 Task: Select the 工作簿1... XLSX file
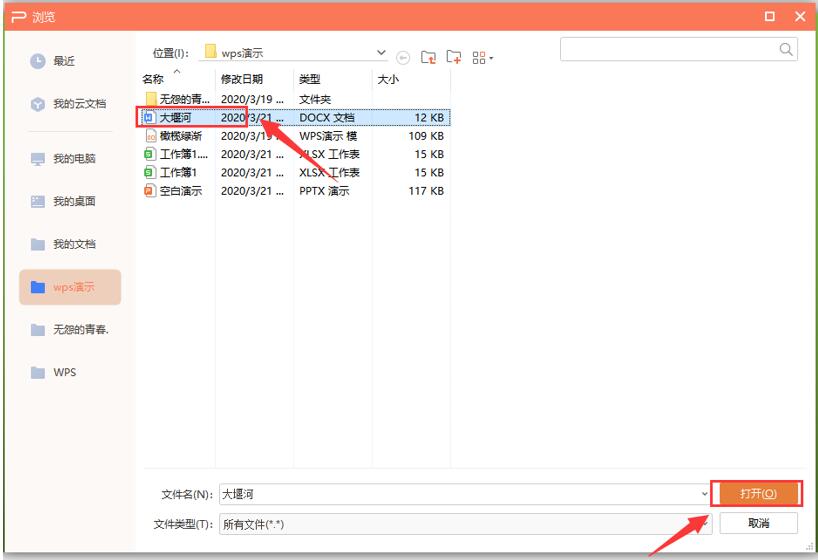coord(295,154)
